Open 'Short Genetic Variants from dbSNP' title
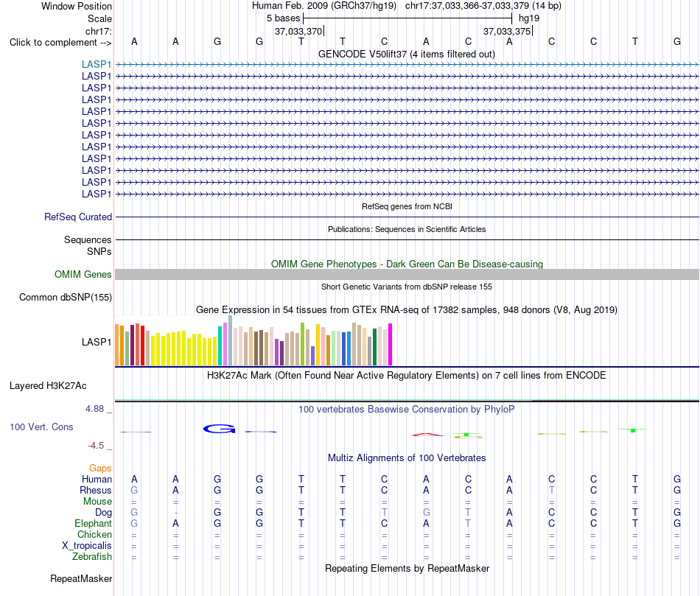This screenshot has height=596, width=700. tap(406, 287)
